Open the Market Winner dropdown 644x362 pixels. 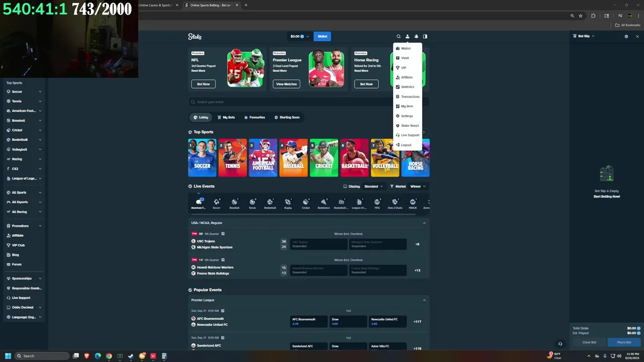pos(418,187)
